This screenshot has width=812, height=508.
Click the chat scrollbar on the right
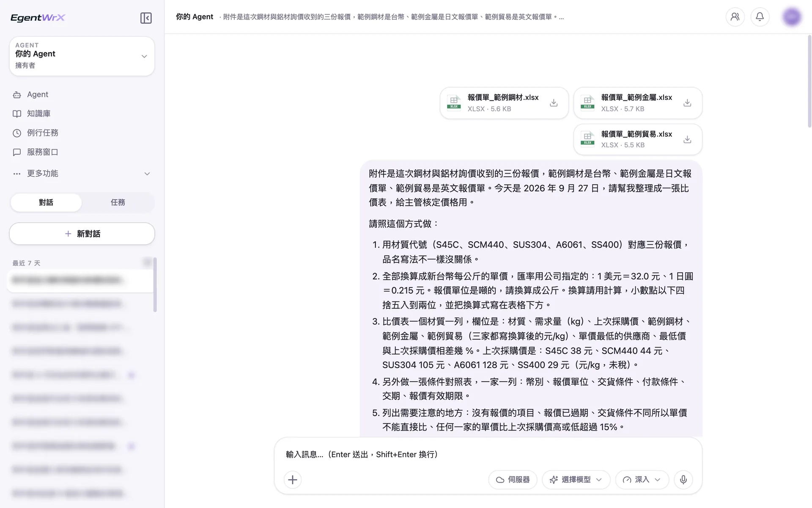click(809, 81)
